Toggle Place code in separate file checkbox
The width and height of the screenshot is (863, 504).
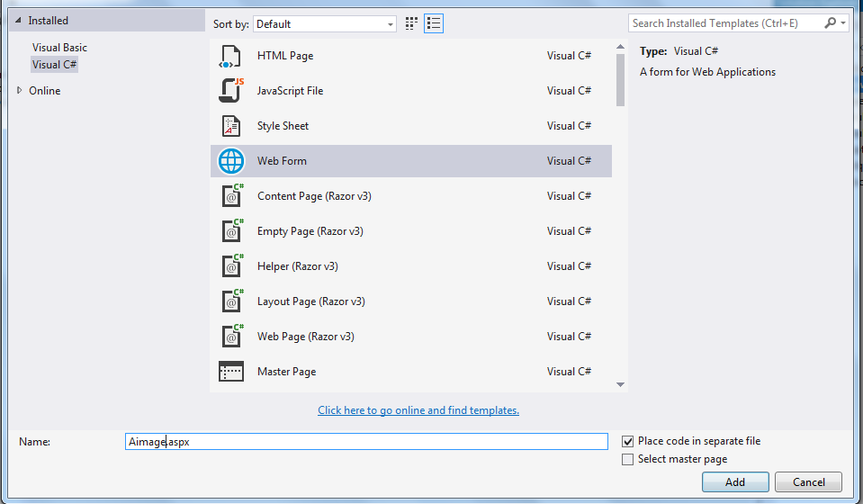click(x=627, y=441)
